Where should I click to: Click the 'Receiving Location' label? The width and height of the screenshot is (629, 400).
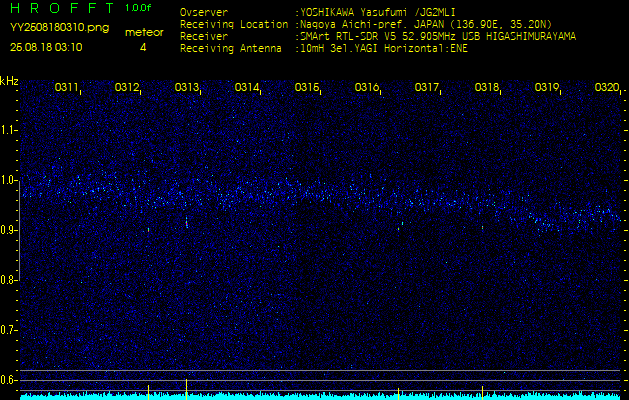point(234,24)
